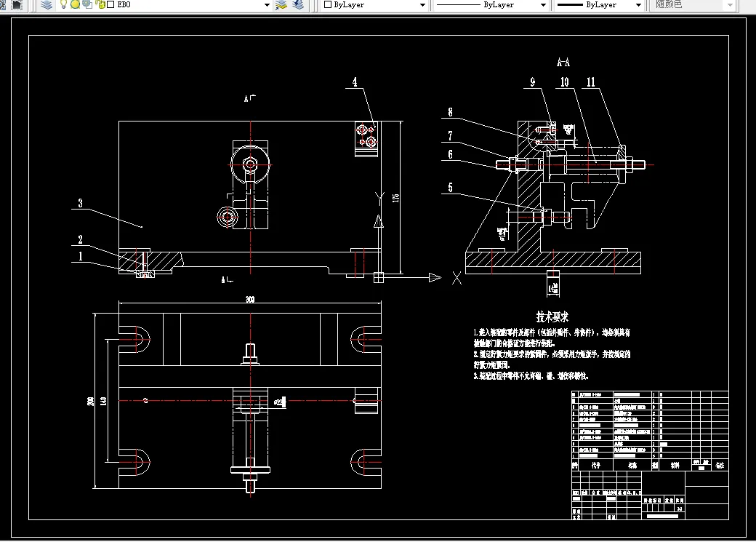
Task: Expand the EB0 layer list dropdown arrow
Action: point(267,5)
